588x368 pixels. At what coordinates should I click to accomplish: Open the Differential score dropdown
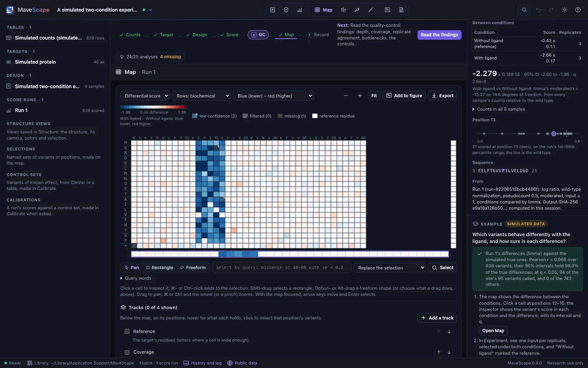145,96
